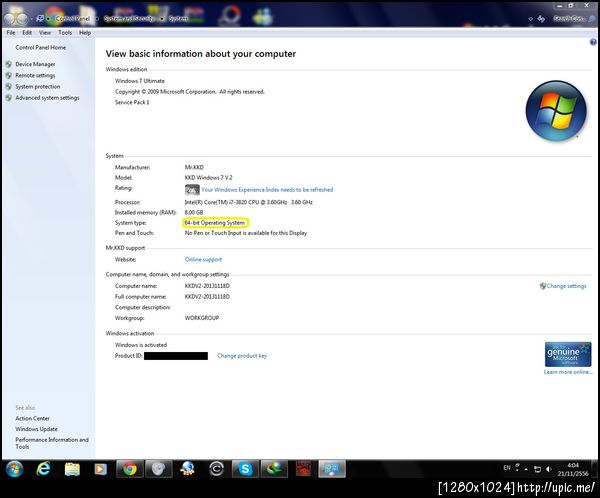Open Online support website link
This screenshot has width=600, height=498.
tap(203, 260)
